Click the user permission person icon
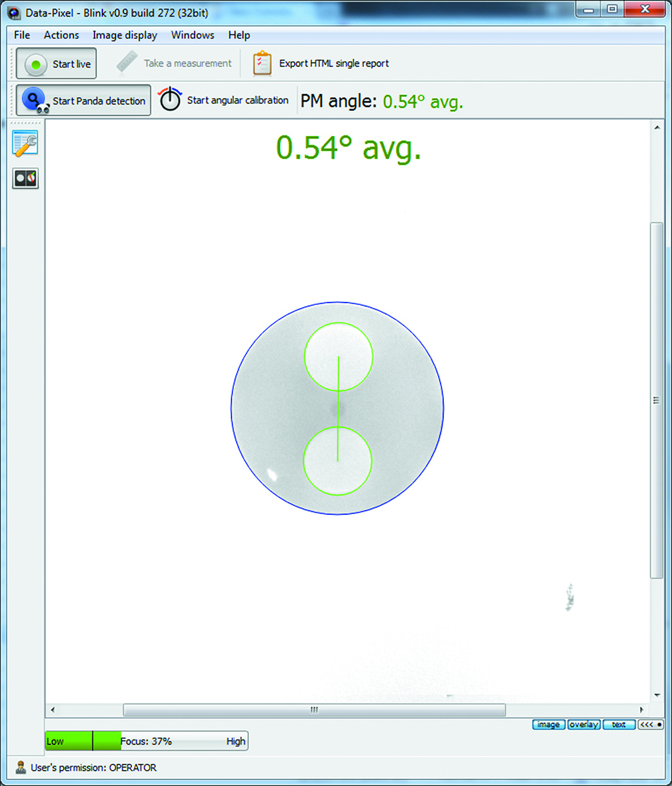This screenshot has height=786, width=672. [20, 768]
